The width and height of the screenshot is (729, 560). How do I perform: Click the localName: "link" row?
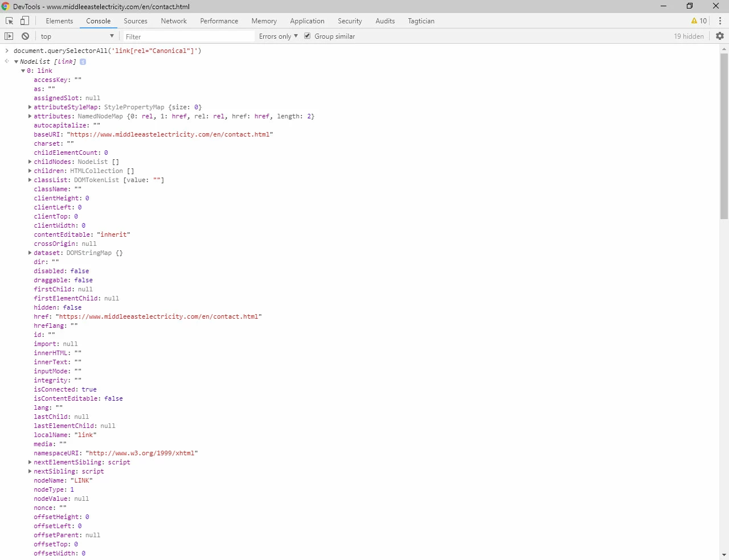[65, 435]
